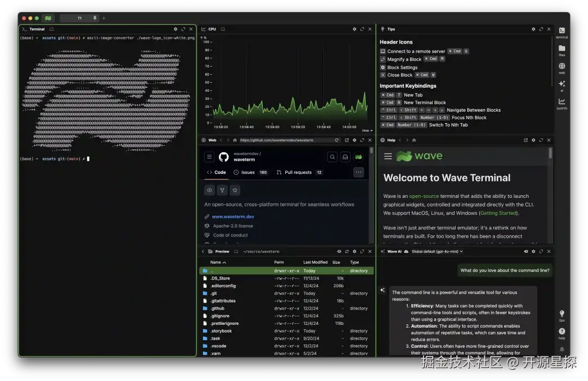
Task: Open the .github directory row
Action: click(x=286, y=308)
